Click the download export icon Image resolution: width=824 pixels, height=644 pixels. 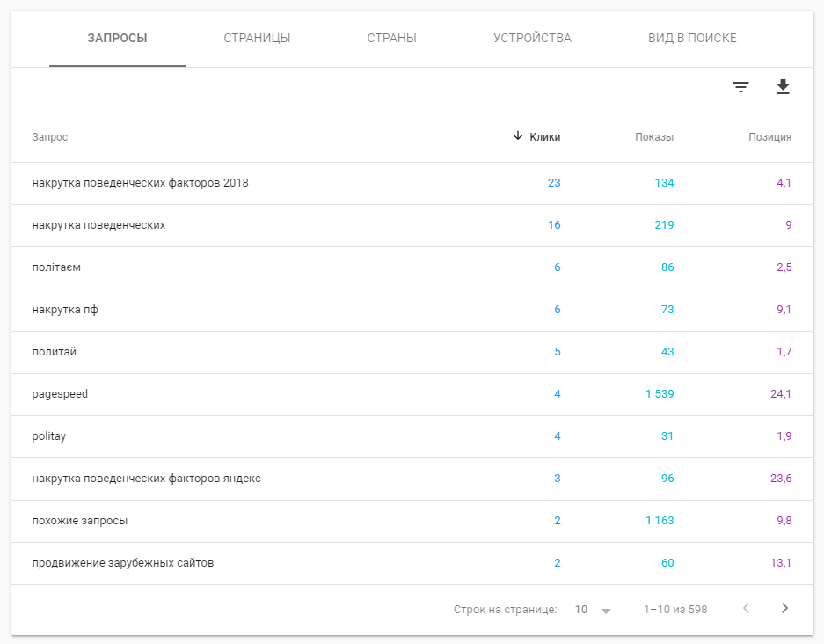click(x=783, y=87)
